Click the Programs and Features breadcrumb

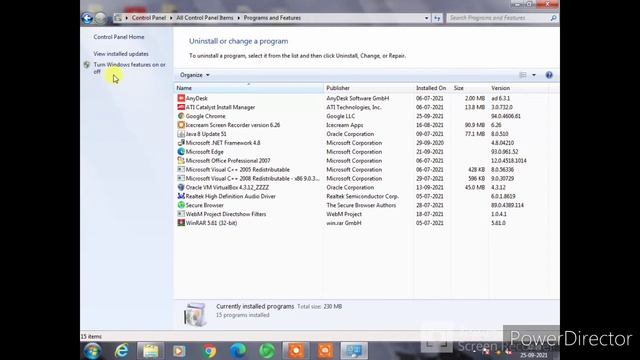[x=272, y=18]
